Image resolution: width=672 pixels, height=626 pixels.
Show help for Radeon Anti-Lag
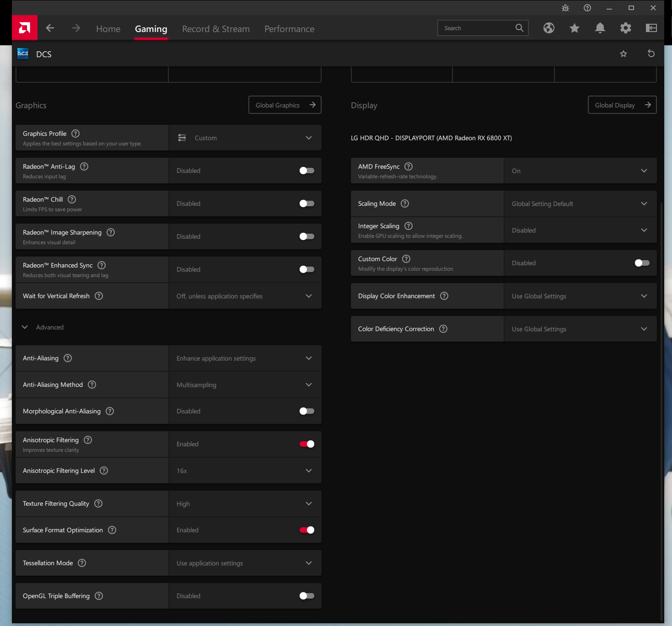coord(84,166)
